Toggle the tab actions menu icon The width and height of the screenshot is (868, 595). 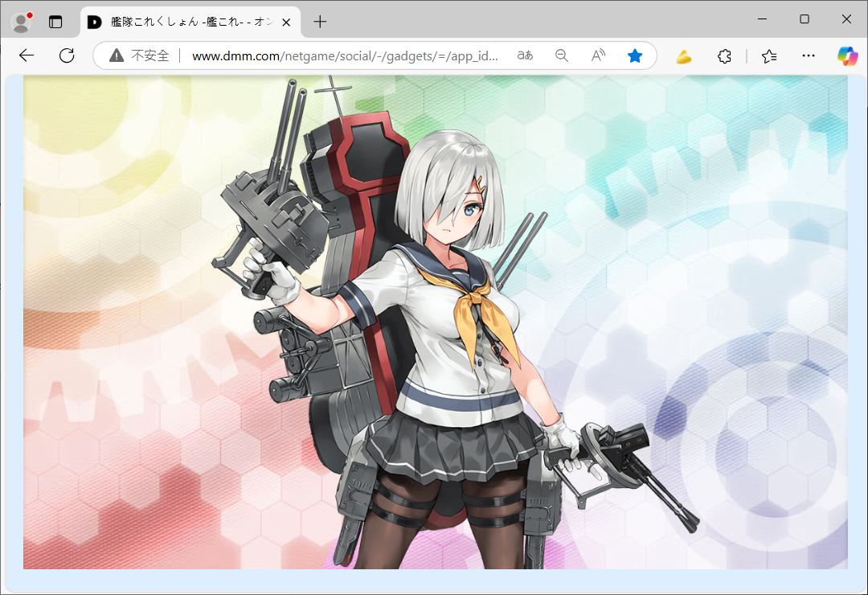click(55, 23)
